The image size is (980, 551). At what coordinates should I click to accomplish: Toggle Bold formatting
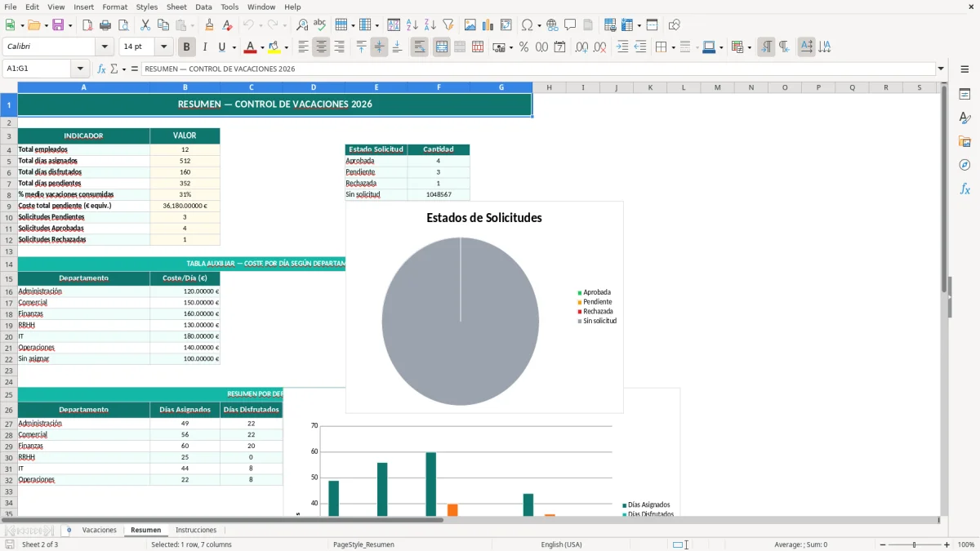point(186,47)
